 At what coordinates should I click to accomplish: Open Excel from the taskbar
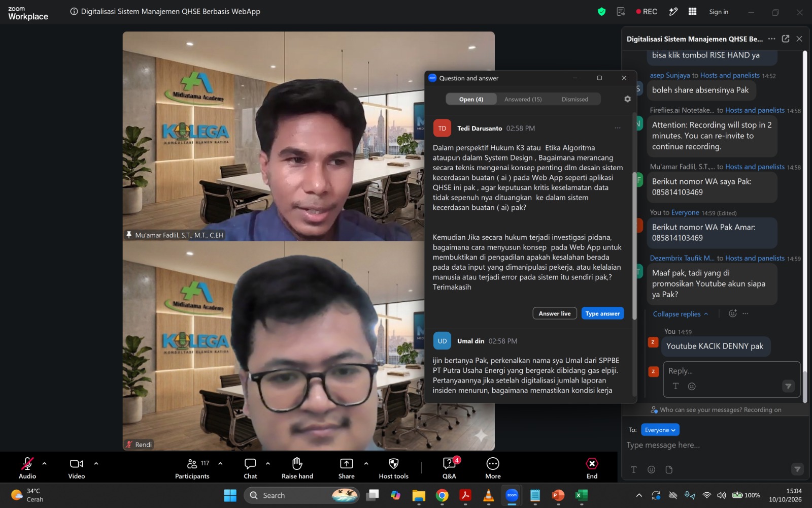click(582, 495)
